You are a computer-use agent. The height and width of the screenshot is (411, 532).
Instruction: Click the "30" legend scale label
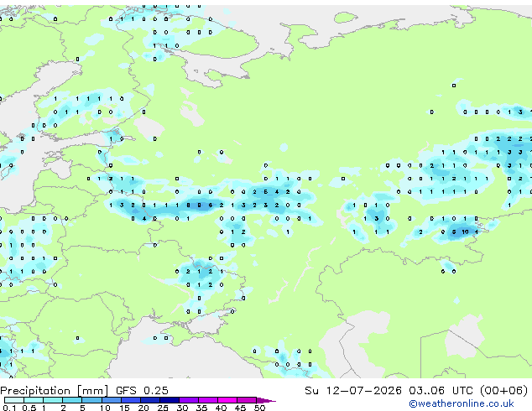click(182, 408)
